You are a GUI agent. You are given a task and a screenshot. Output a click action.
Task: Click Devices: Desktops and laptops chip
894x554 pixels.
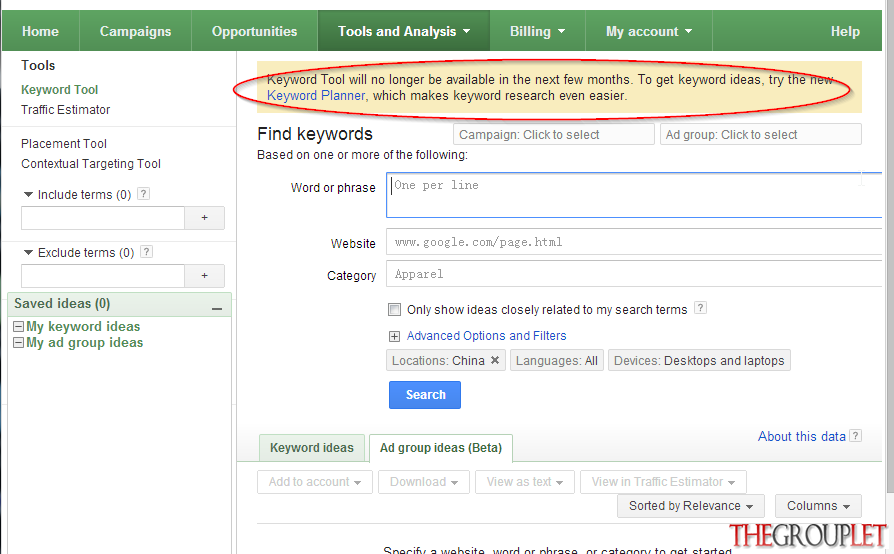699,361
